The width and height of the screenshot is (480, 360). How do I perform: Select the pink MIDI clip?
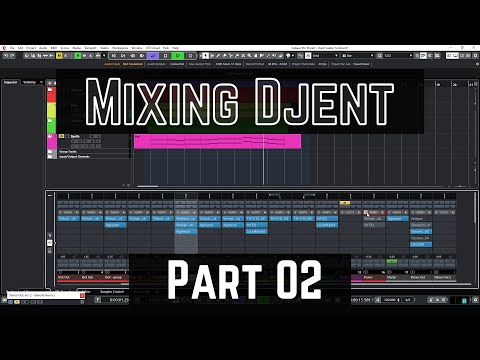(x=217, y=141)
